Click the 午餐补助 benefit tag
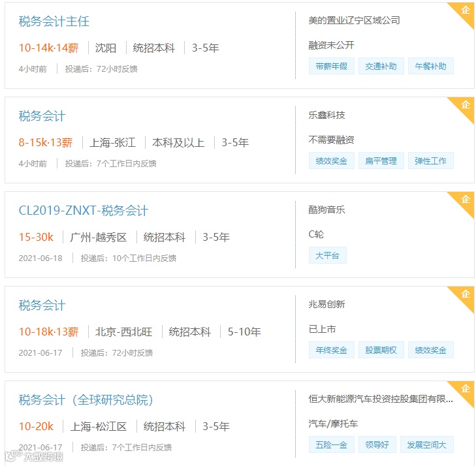This screenshot has height=466, width=476. tap(430, 66)
